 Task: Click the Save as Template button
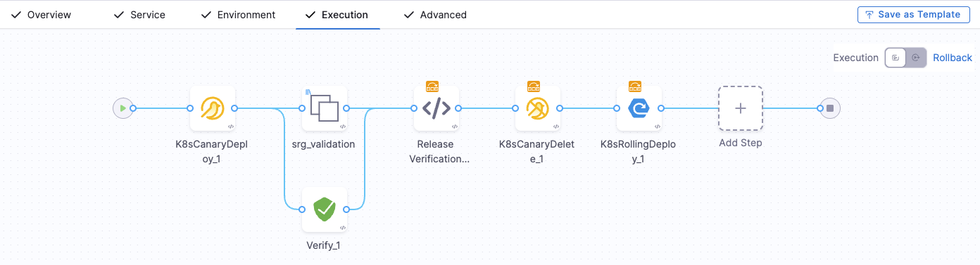pyautogui.click(x=913, y=15)
